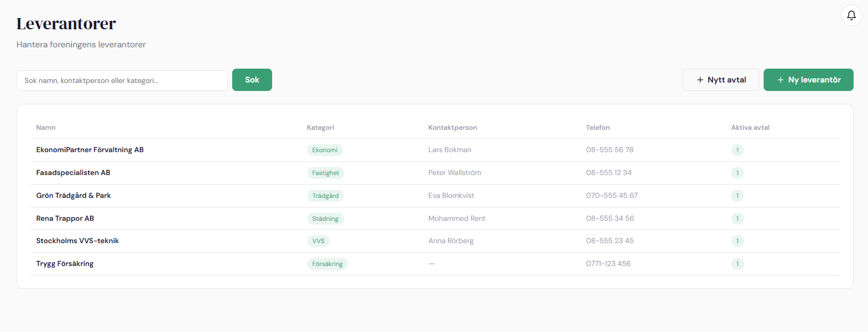Select the Rena Trappor AB entry
This screenshot has width=868, height=332.
click(x=65, y=219)
